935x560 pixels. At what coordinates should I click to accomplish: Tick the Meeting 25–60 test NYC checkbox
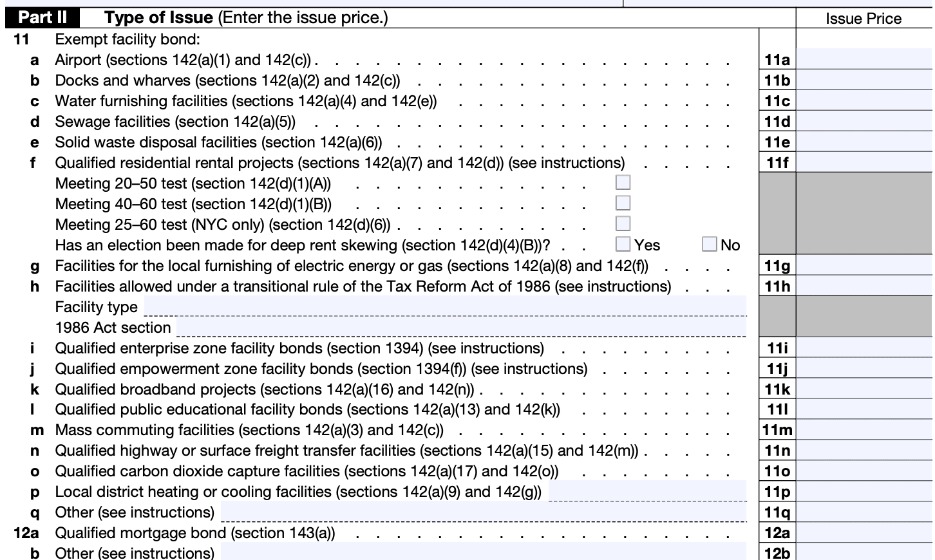[623, 224]
